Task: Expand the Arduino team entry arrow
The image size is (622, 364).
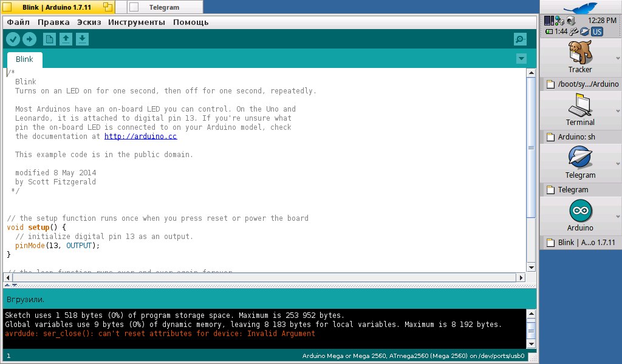Action: point(618,216)
